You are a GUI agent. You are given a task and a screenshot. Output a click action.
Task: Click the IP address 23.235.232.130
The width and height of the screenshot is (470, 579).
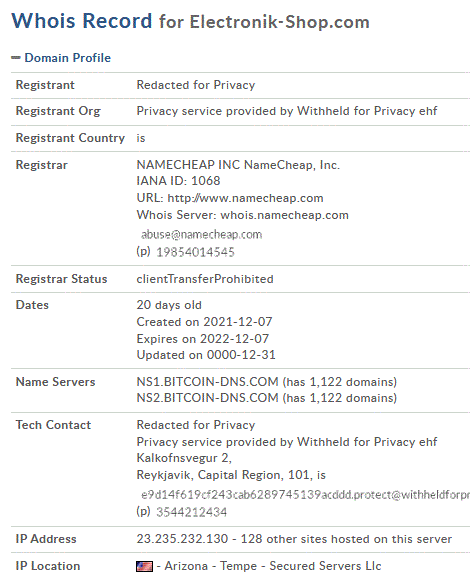tap(182, 539)
